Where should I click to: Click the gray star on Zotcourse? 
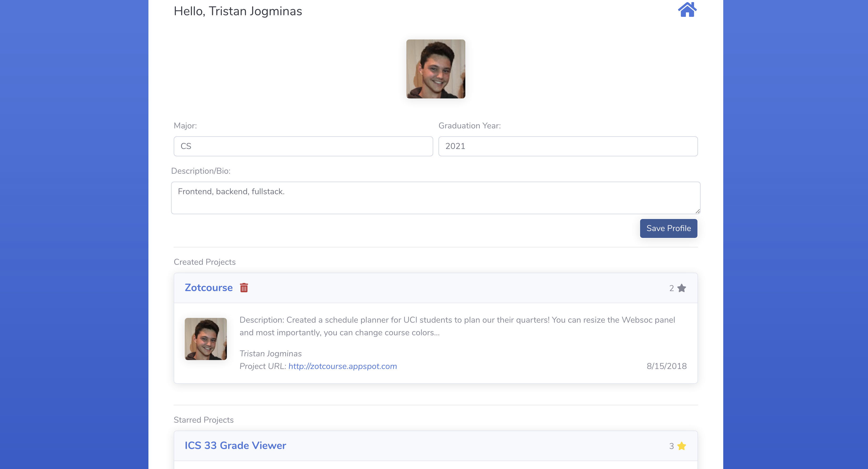pyautogui.click(x=682, y=288)
